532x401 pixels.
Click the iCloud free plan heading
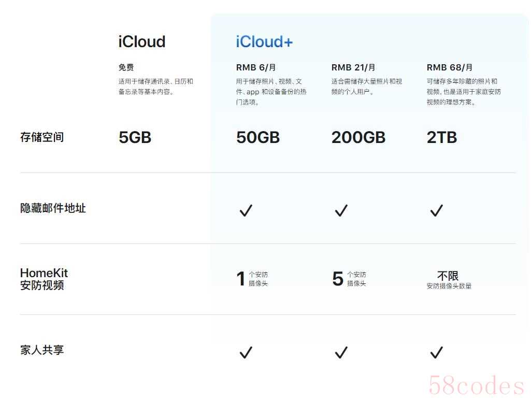tap(141, 42)
